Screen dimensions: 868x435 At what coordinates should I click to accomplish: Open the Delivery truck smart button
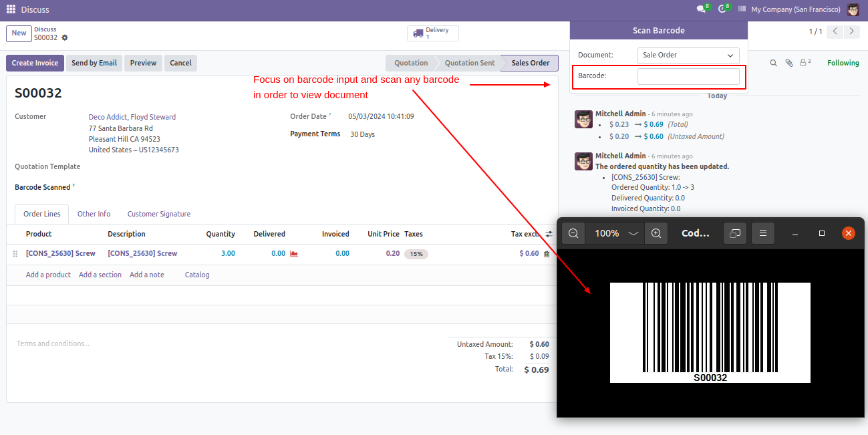[433, 33]
